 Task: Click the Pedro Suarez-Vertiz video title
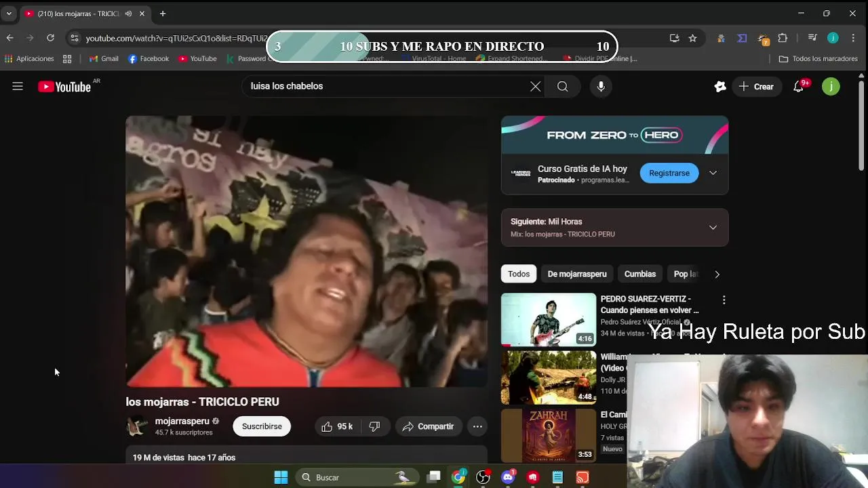pyautogui.click(x=650, y=304)
